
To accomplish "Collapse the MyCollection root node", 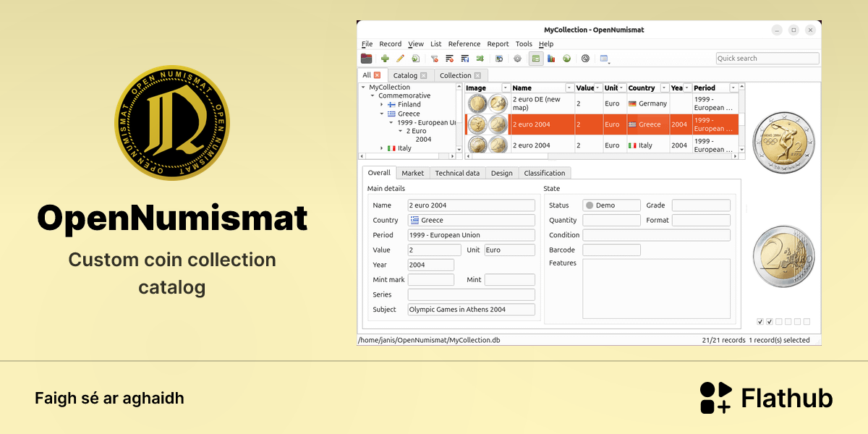I will click(x=363, y=87).
